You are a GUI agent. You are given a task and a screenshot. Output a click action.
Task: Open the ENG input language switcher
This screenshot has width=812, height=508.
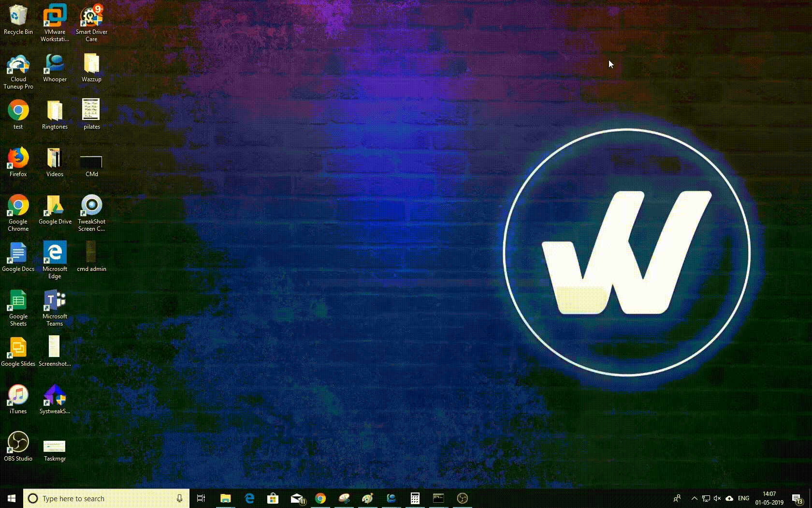point(744,498)
